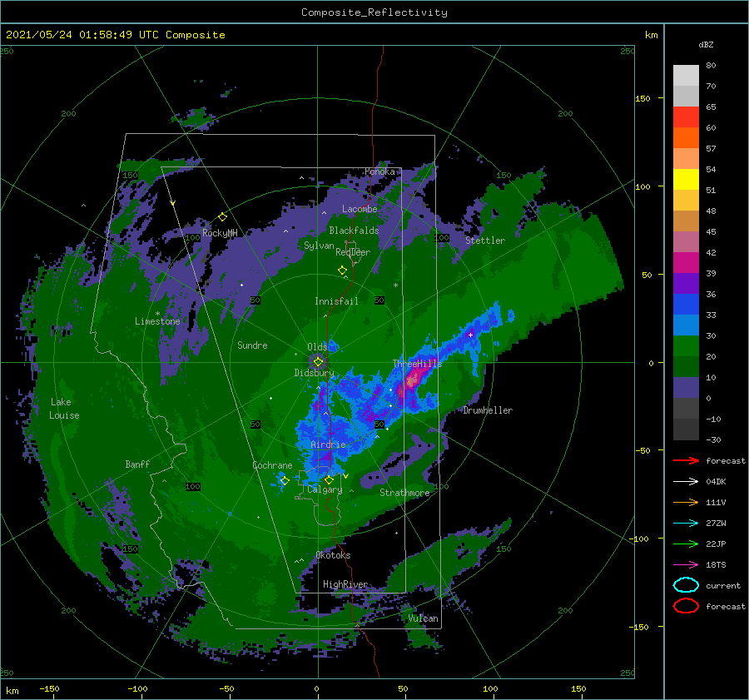Click the Okotoks city label
The width and height of the screenshot is (749, 700).
[x=333, y=554]
